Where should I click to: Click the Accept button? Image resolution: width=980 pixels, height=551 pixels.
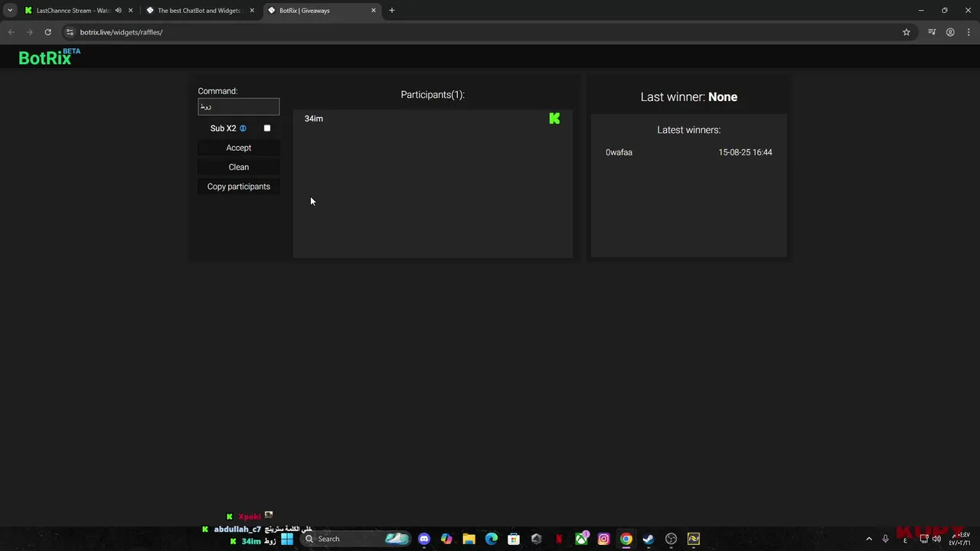tap(239, 148)
